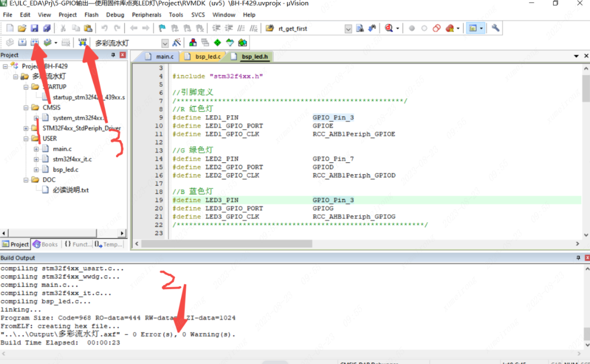The height and width of the screenshot is (364, 590).
Task: Click the Save file floppy icon
Action: point(34,29)
